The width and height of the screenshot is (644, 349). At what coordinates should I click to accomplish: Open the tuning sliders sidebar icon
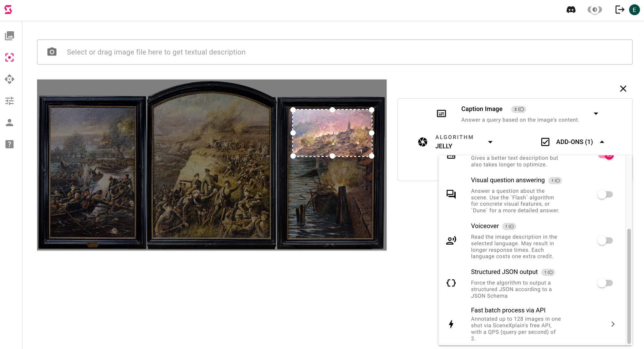point(10,101)
